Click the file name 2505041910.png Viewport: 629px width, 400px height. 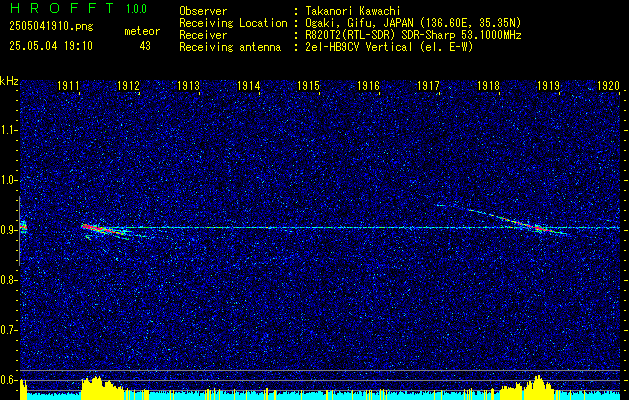click(x=51, y=27)
